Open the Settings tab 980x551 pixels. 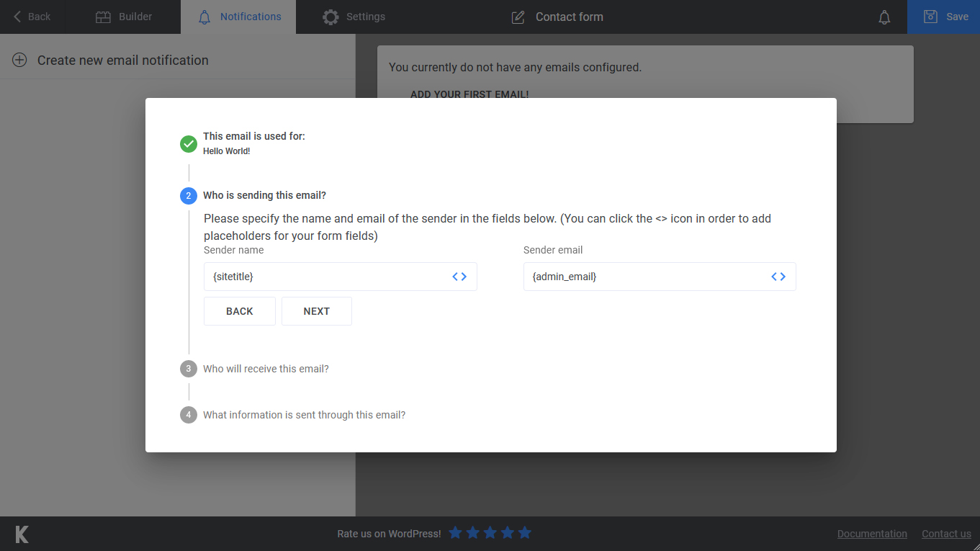[354, 17]
